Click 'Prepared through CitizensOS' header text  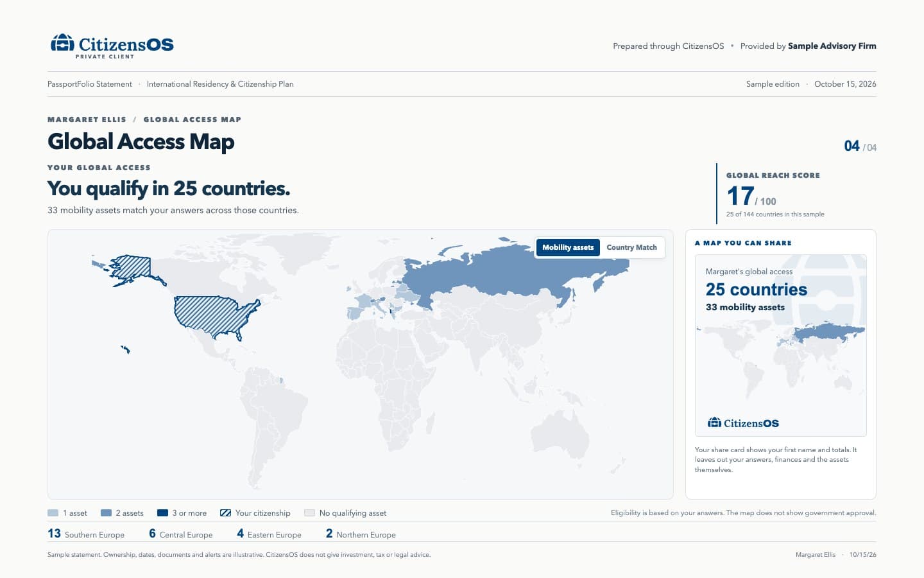pos(668,46)
